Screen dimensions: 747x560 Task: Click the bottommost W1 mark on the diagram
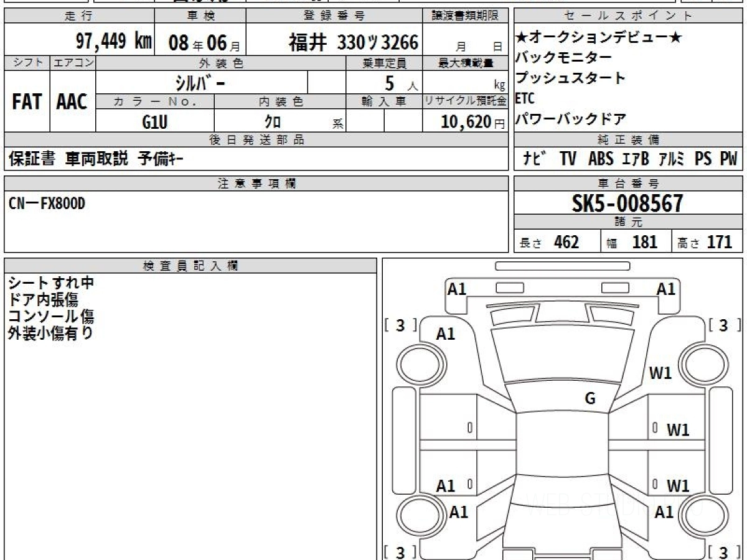678,486
